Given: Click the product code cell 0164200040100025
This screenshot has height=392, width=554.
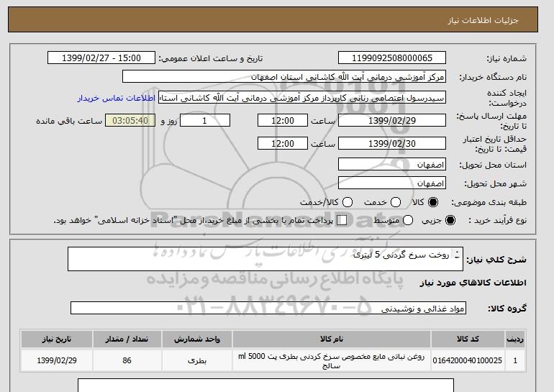Looking at the screenshot, I should (468, 360).
